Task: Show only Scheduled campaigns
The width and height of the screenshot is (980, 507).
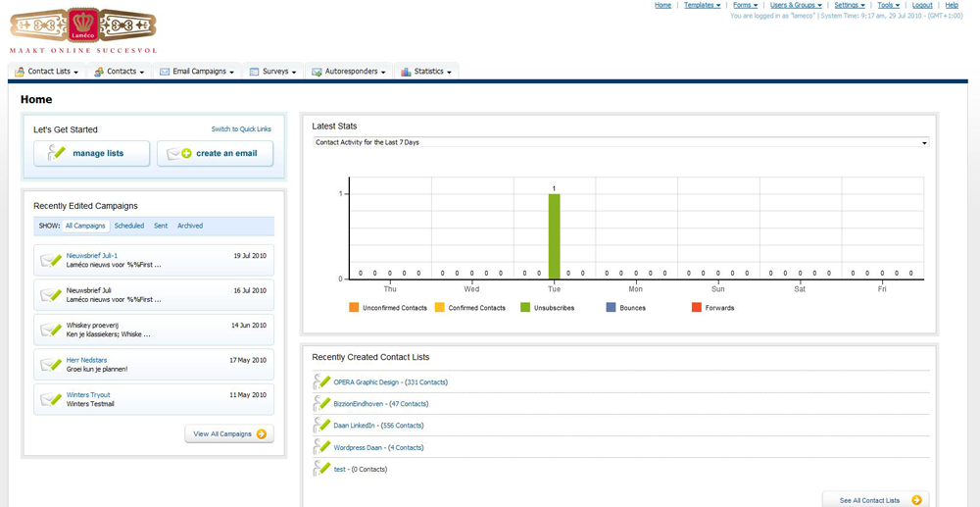Action: pyautogui.click(x=128, y=226)
